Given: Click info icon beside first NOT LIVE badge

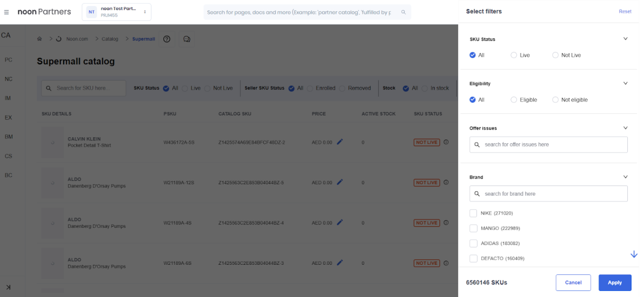Looking at the screenshot, I should (446, 142).
